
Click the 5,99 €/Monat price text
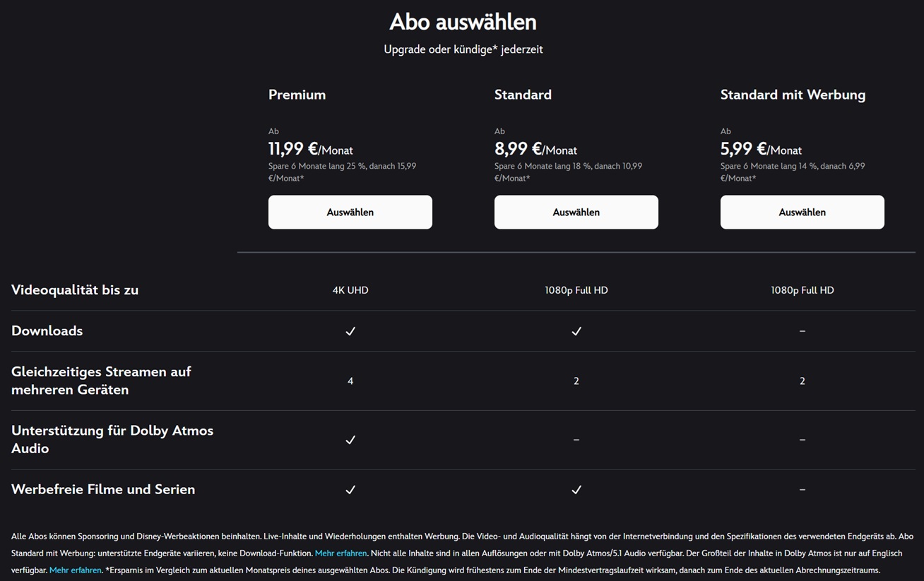[x=761, y=149]
